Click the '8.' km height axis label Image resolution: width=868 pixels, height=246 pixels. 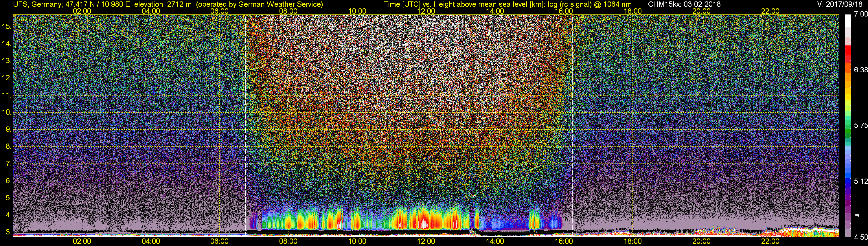click(x=8, y=147)
